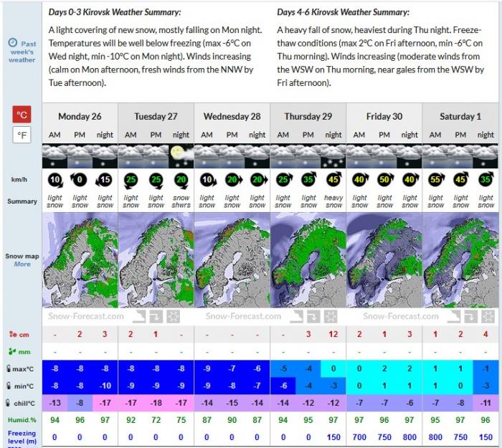
Task: Click 'snow shwrs' summary for Tuesday night
Action: tap(181, 201)
